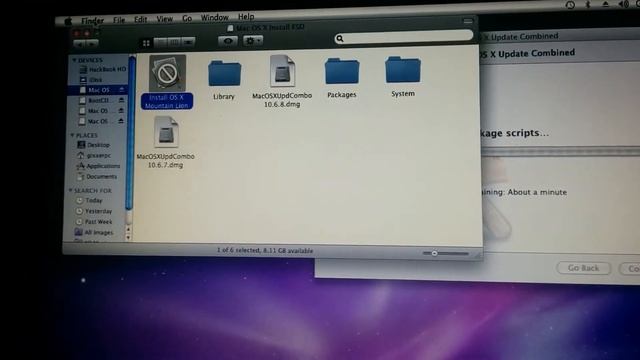Open the Library folder
Image resolution: width=640 pixels, height=360 pixels.
tap(224, 73)
